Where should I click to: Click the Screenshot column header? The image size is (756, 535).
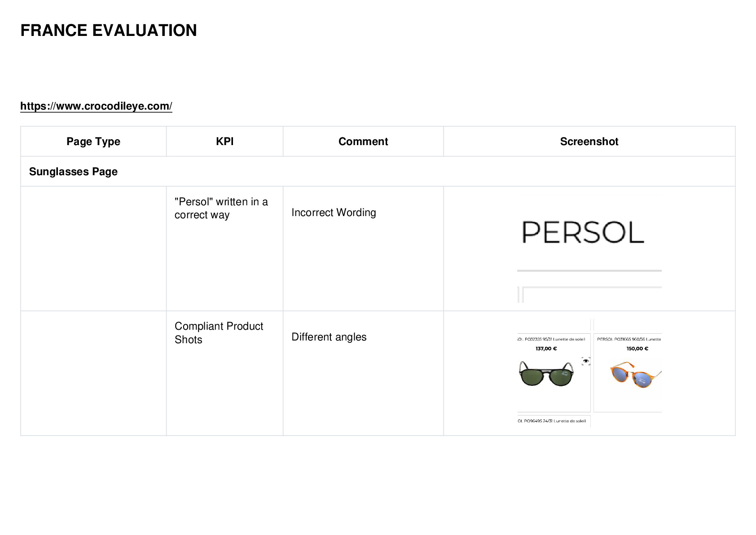click(x=589, y=141)
